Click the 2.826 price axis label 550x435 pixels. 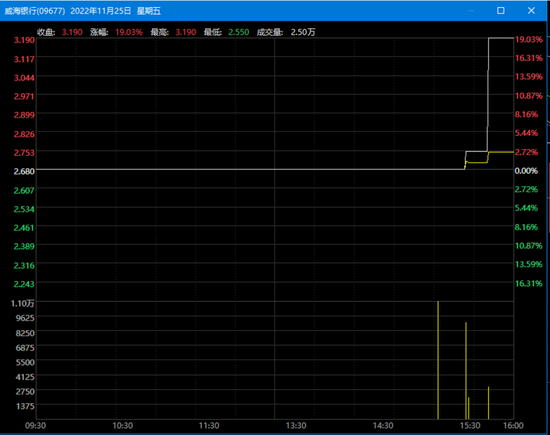pos(24,134)
